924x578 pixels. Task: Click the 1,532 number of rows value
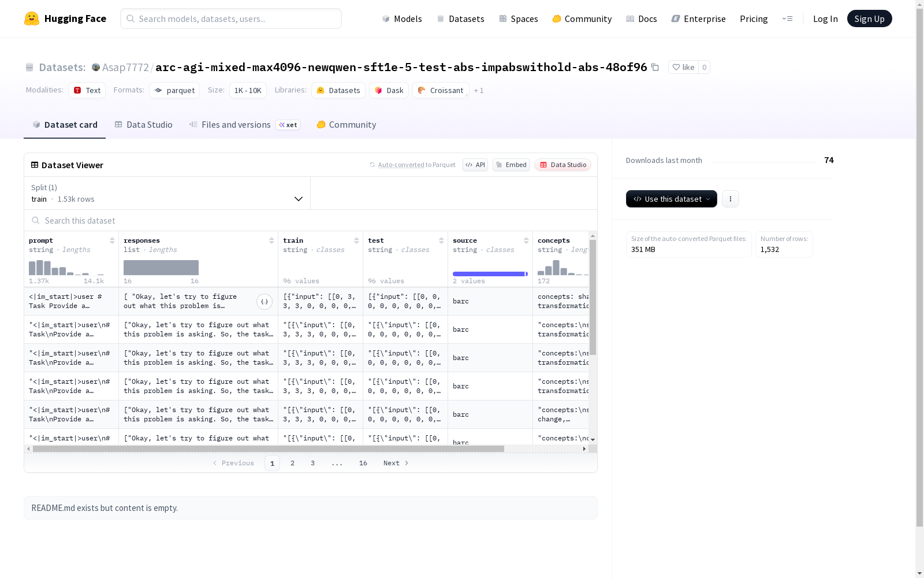[x=770, y=250]
